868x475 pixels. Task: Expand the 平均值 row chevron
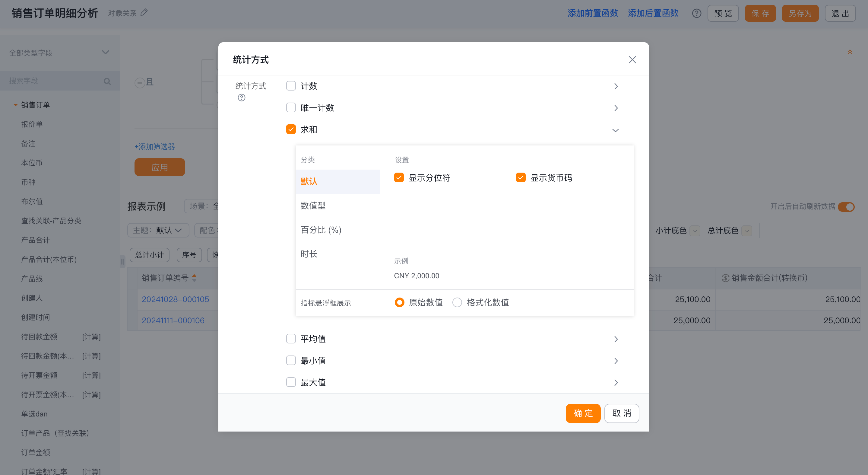pos(616,339)
